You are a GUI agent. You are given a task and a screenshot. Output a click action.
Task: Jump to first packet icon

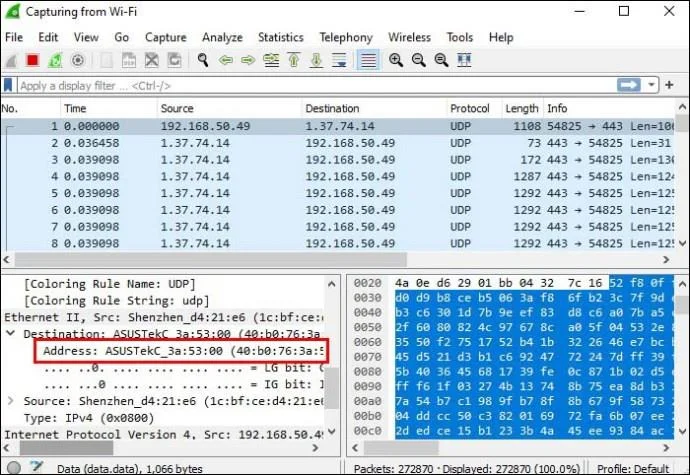294,60
